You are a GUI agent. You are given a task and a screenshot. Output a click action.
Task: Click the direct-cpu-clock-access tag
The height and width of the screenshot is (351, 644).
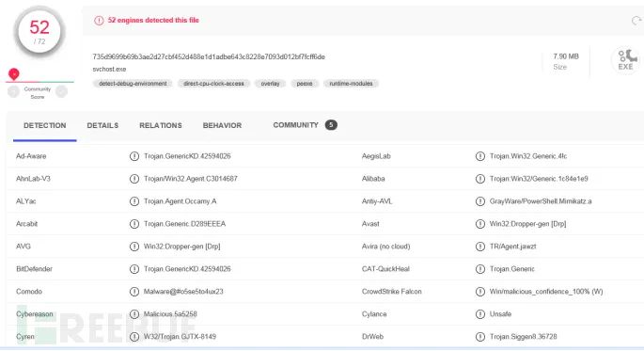[x=213, y=84]
